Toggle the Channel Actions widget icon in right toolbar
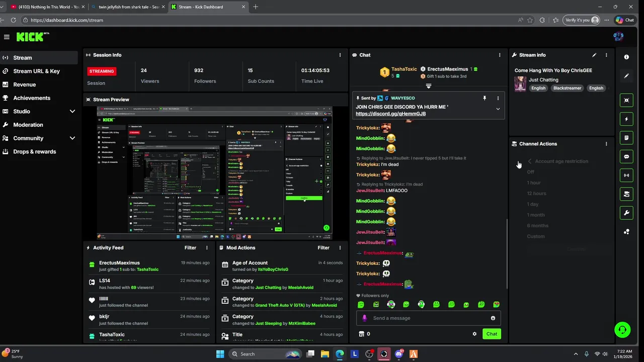The width and height of the screenshot is (644, 362). click(x=626, y=194)
